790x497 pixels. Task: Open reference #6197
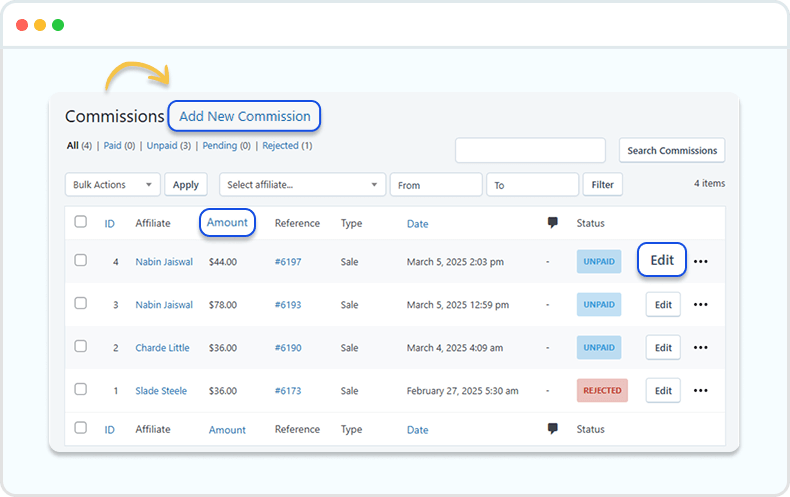click(288, 262)
